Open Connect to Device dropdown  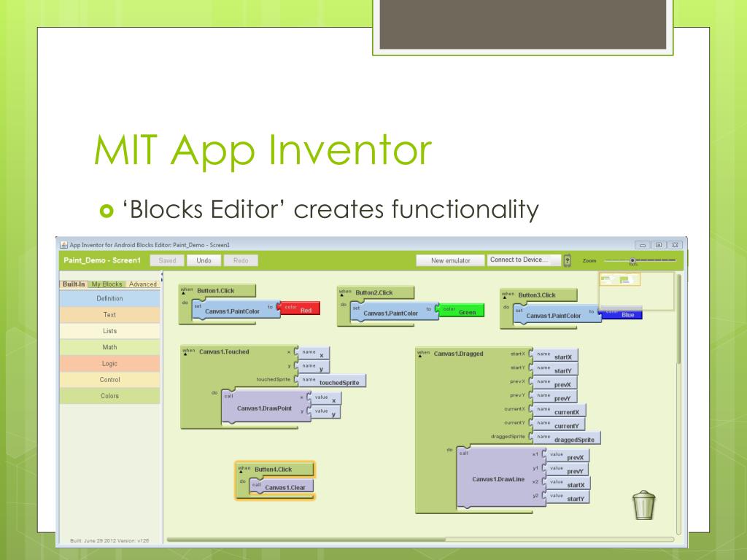click(x=524, y=260)
